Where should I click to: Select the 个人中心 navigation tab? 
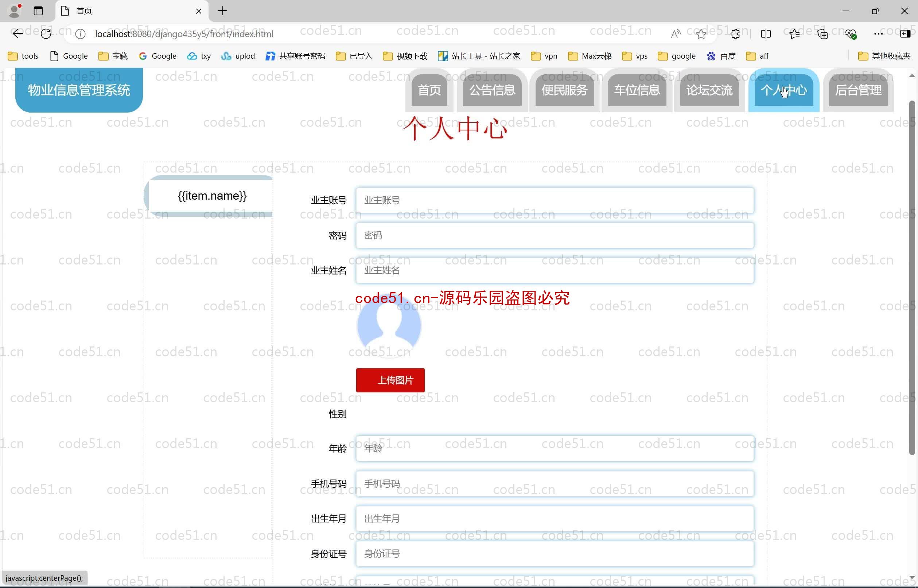tap(784, 90)
